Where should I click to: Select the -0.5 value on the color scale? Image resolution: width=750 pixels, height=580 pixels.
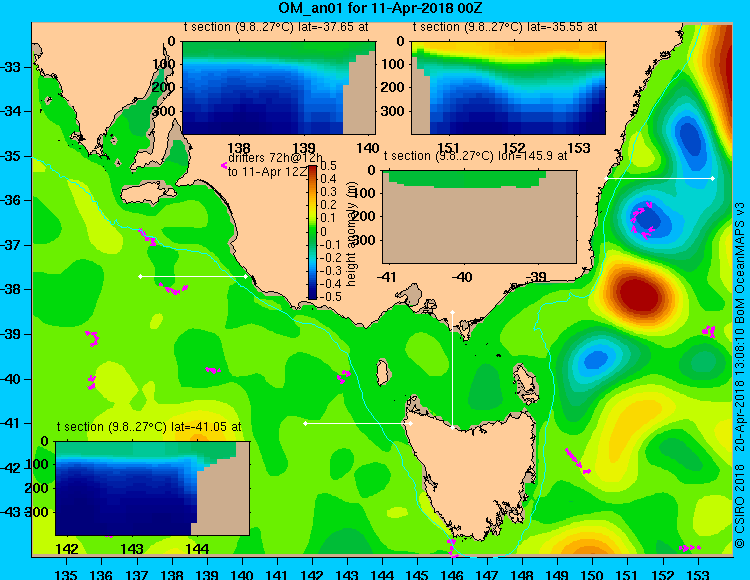coord(331,296)
